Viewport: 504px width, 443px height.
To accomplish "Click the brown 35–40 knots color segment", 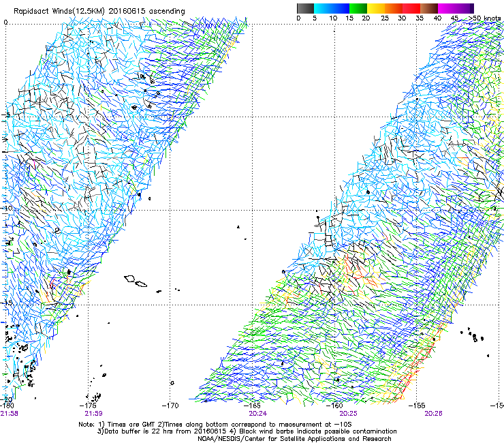I will pos(429,8).
